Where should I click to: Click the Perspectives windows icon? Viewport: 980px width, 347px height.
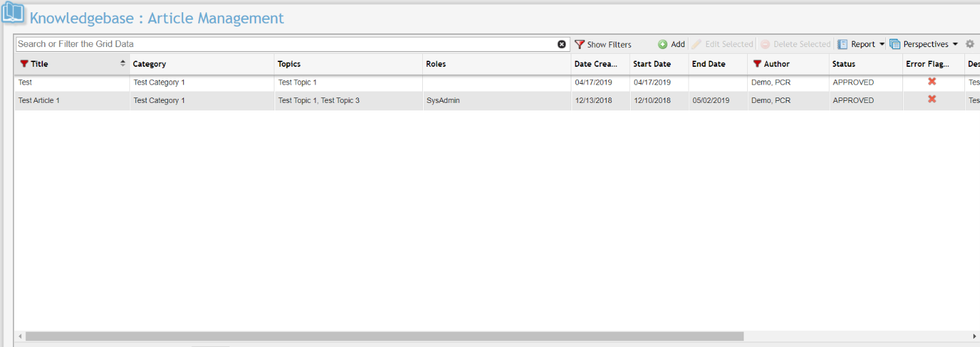(895, 44)
